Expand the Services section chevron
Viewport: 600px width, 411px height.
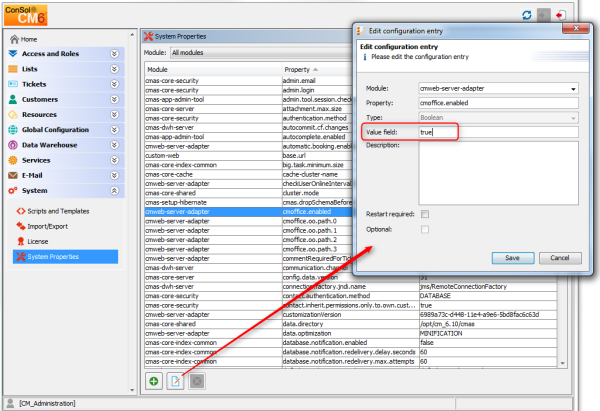114,160
